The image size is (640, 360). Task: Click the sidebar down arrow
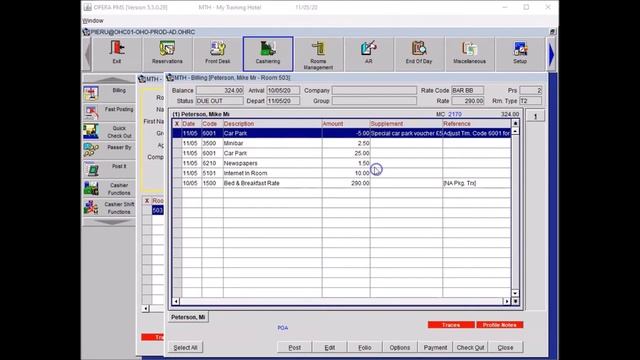(109, 222)
